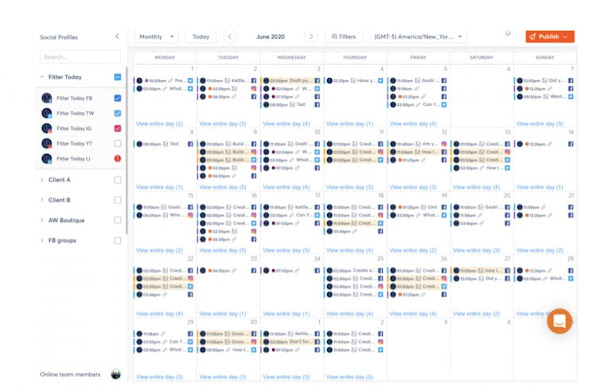Open the 10:00am post on June 1
Viewport: 600px width, 386px height.
coord(163,81)
